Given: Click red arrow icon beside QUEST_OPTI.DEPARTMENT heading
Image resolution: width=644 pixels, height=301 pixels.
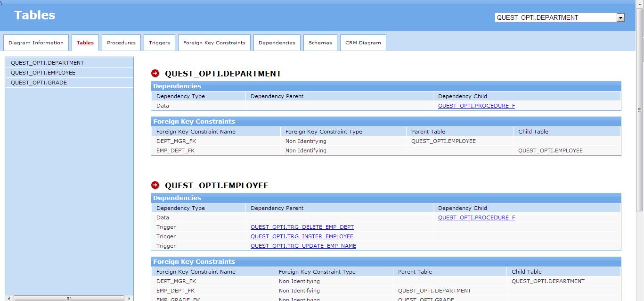Looking at the screenshot, I should (x=155, y=74).
